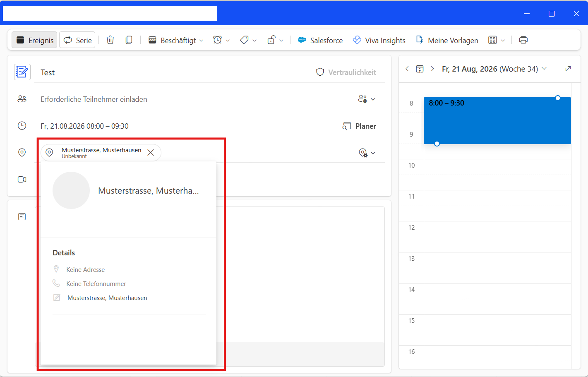Expand the reminder clock dropdown
The height and width of the screenshot is (377, 588).
coord(221,40)
